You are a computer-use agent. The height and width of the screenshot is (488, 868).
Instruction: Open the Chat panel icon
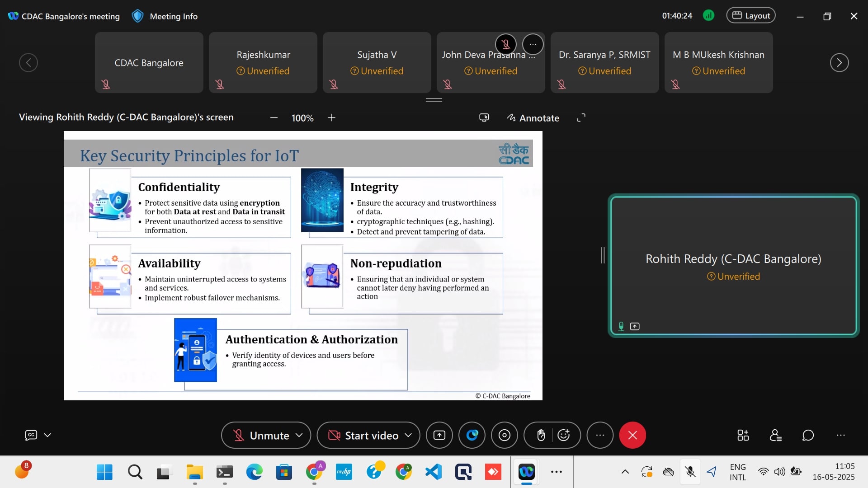coord(808,435)
